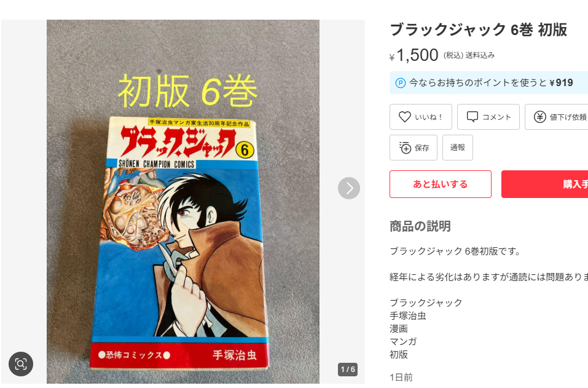Click the 1 / 6 image counter badge

point(348,369)
